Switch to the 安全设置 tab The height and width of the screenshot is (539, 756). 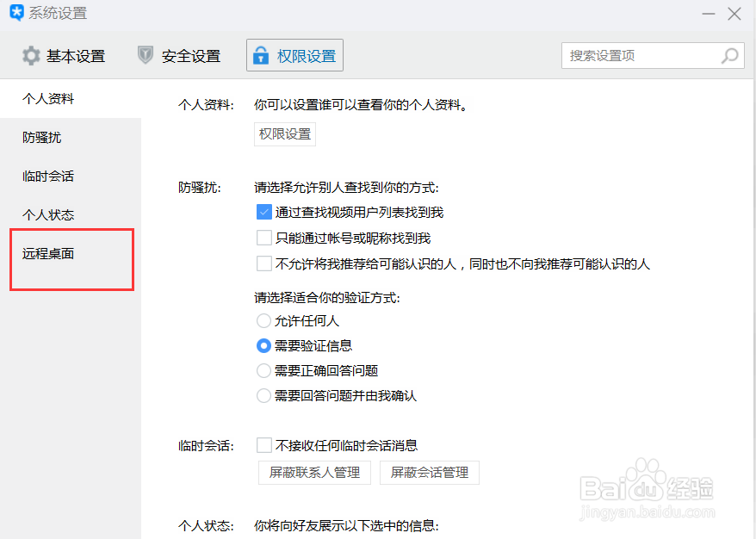(189, 55)
